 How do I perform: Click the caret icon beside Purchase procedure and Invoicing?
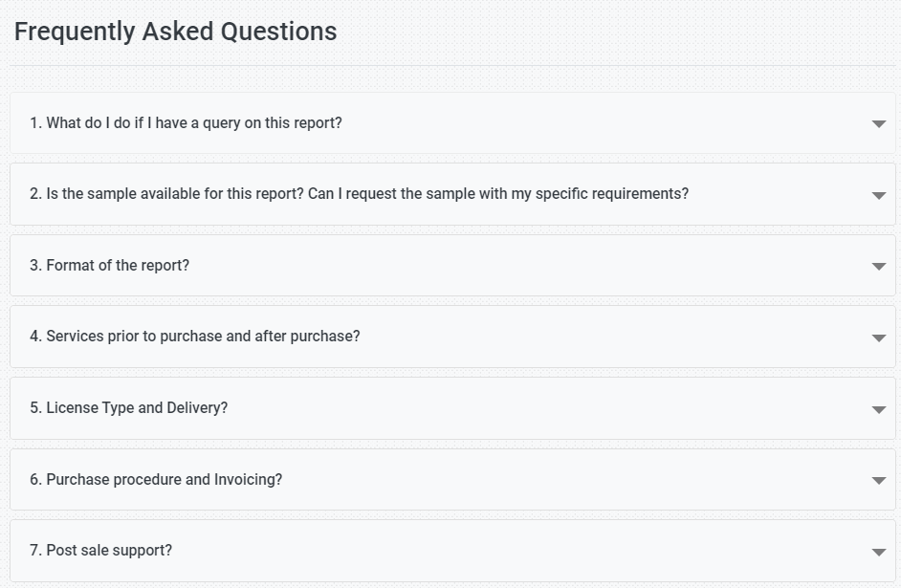pos(878,481)
